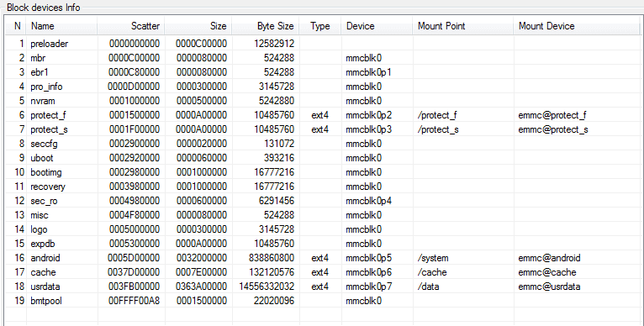Viewport: 644px width, 326px height.
Task: Select the usrdata partition row
Action: 322,287
